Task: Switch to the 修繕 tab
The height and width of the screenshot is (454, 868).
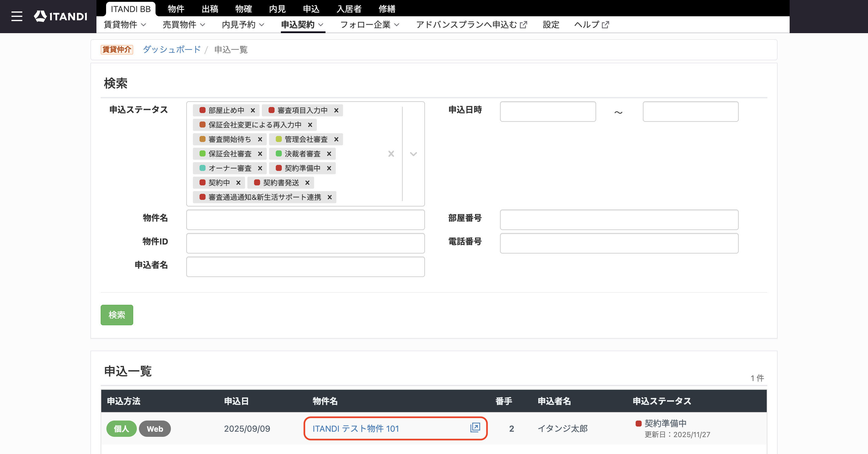Action: (x=387, y=9)
